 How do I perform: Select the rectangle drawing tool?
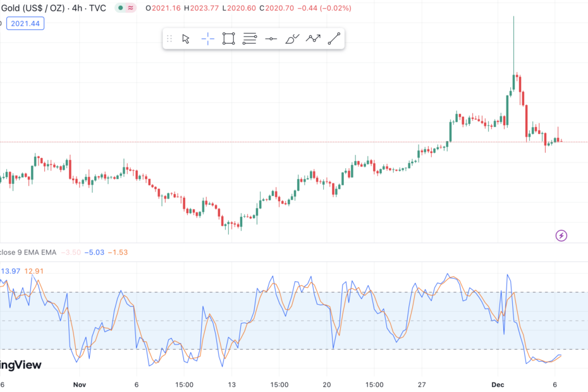click(x=228, y=38)
